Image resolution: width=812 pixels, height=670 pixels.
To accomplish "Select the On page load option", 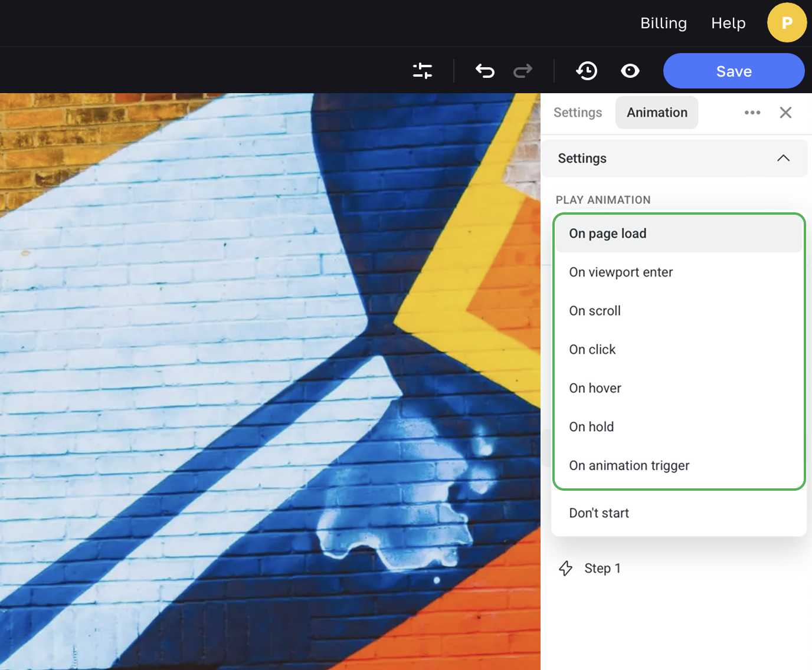I will pyautogui.click(x=608, y=234).
